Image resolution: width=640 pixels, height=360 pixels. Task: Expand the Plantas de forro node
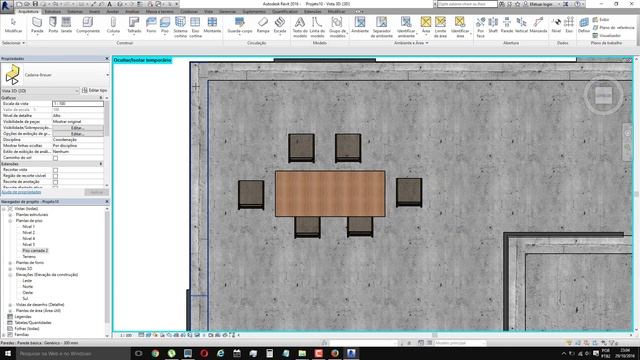coord(10,263)
